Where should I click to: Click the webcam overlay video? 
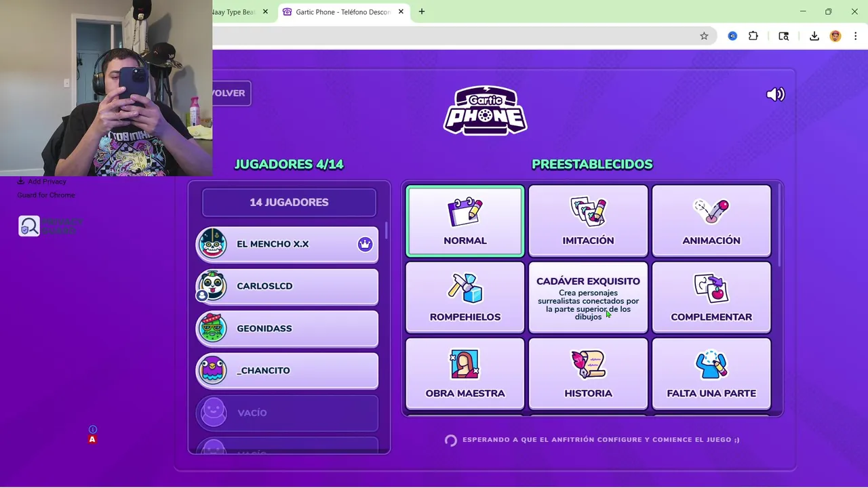[106, 88]
